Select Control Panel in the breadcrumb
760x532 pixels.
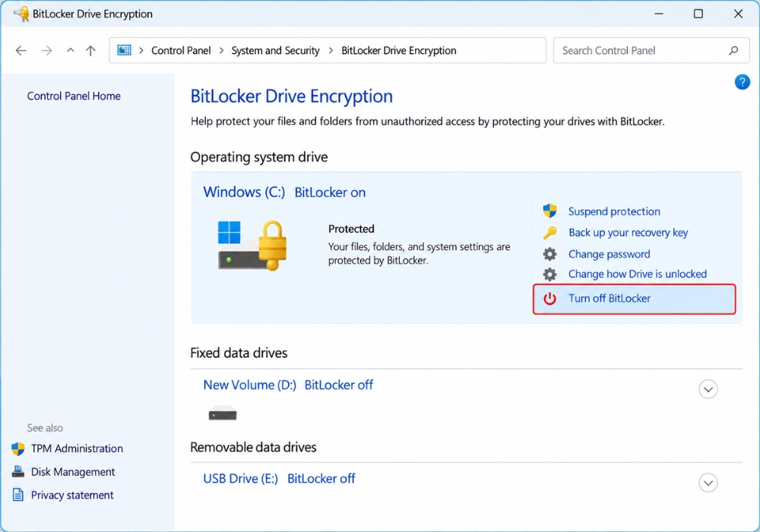click(181, 50)
